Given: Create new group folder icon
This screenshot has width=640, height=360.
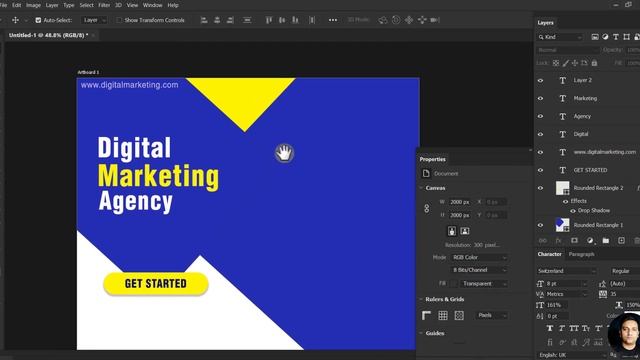Looking at the screenshot, I should 606,240.
